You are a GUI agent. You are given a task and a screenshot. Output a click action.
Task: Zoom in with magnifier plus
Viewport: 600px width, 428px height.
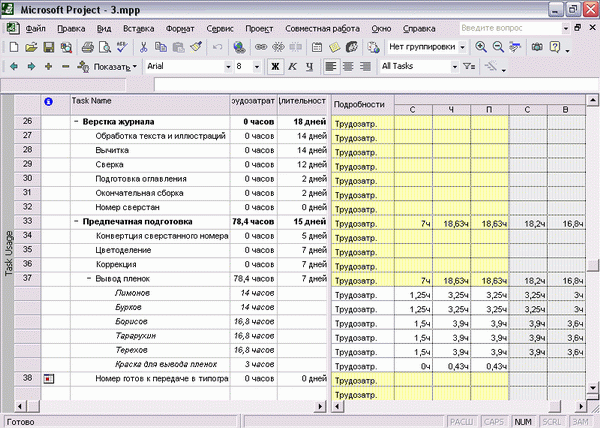point(481,47)
